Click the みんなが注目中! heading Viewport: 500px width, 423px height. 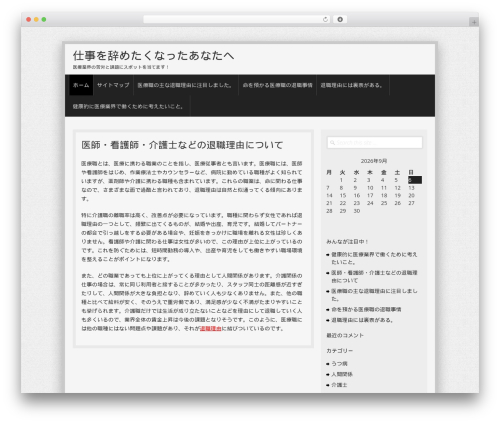point(347,242)
